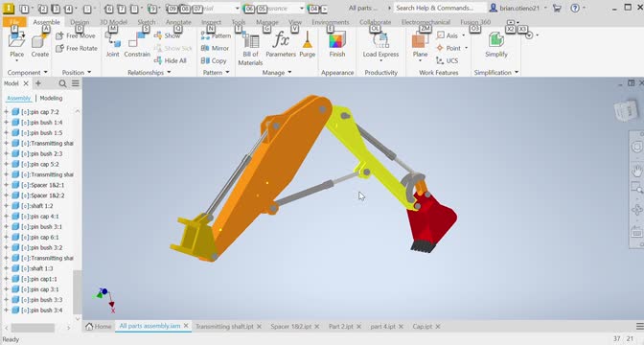Switch browser to Modeling view
The height and width of the screenshot is (345, 644).
(51, 98)
